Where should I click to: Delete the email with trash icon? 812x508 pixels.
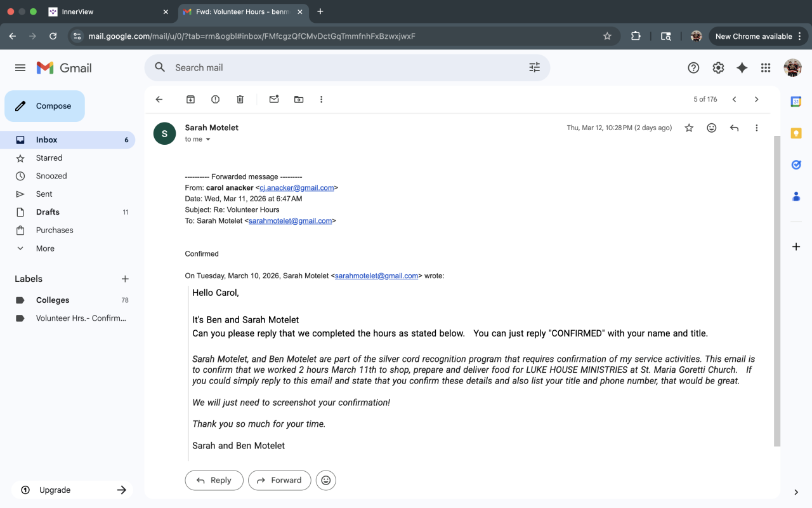pos(240,100)
